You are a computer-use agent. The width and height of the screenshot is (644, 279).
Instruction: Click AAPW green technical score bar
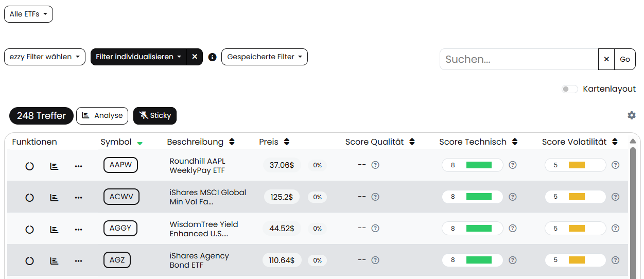[479, 165]
